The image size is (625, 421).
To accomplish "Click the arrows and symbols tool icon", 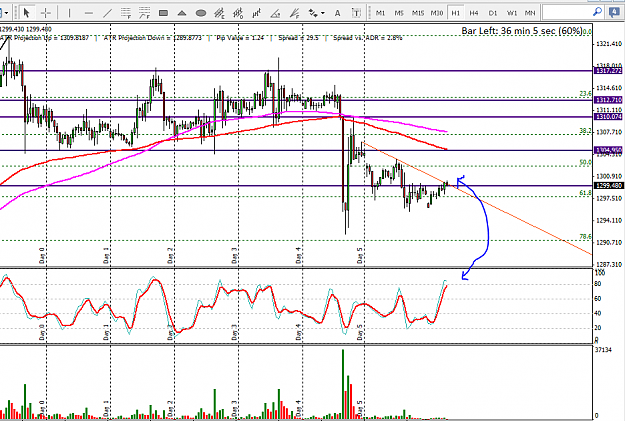I will (x=313, y=13).
